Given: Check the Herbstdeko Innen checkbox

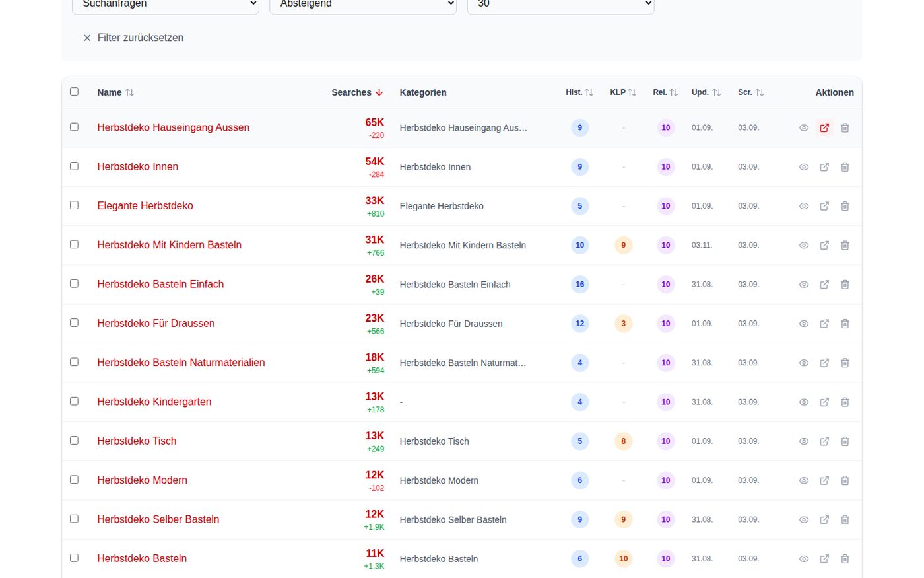Looking at the screenshot, I should [74, 166].
